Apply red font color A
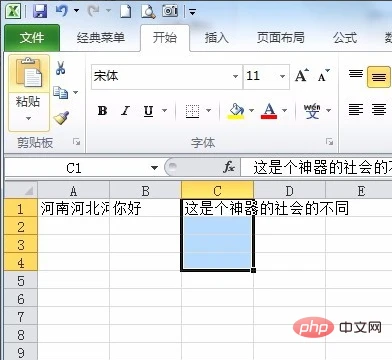 [x=269, y=111]
